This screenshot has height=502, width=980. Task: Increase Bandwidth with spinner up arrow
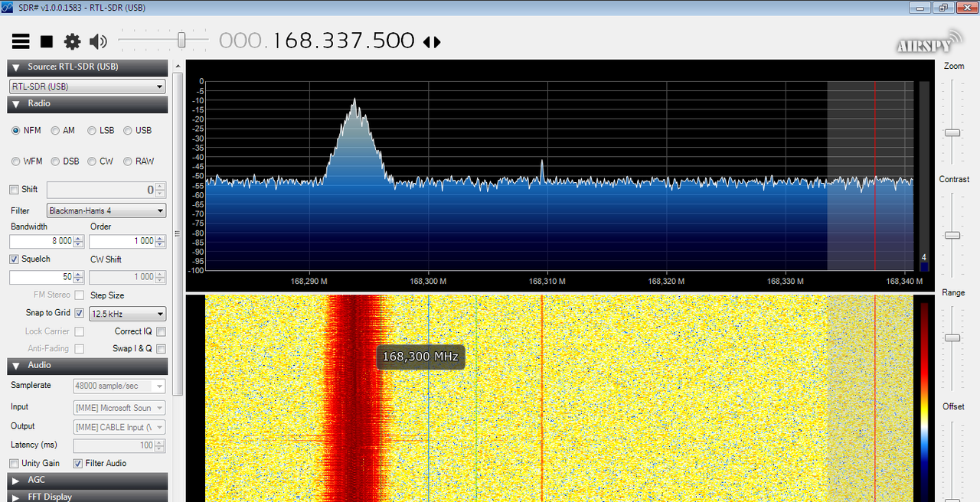(79, 238)
